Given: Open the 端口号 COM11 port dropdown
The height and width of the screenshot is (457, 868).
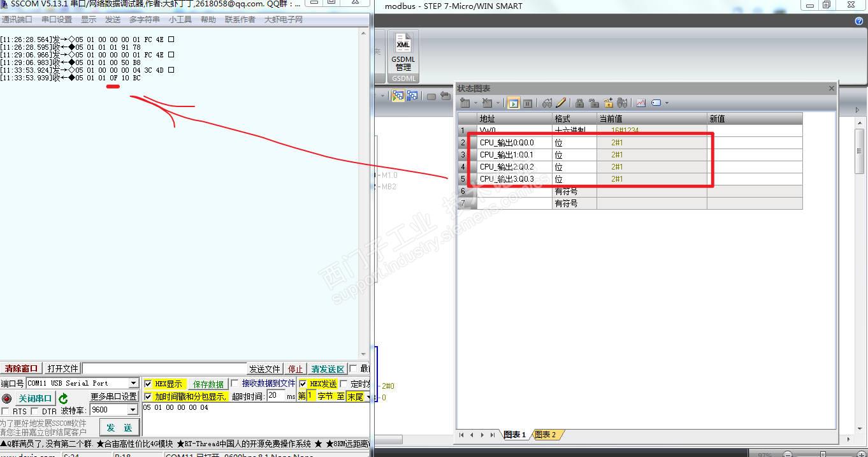Looking at the screenshot, I should click(133, 383).
